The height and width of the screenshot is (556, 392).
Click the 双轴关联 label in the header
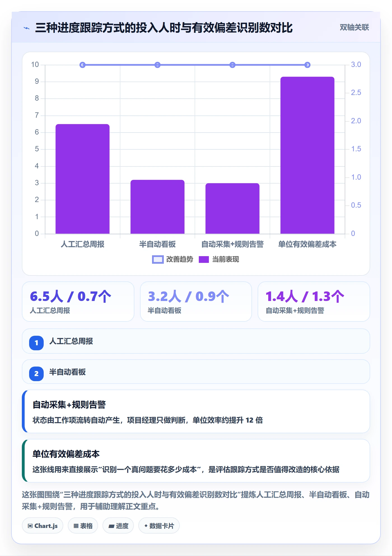point(354,27)
